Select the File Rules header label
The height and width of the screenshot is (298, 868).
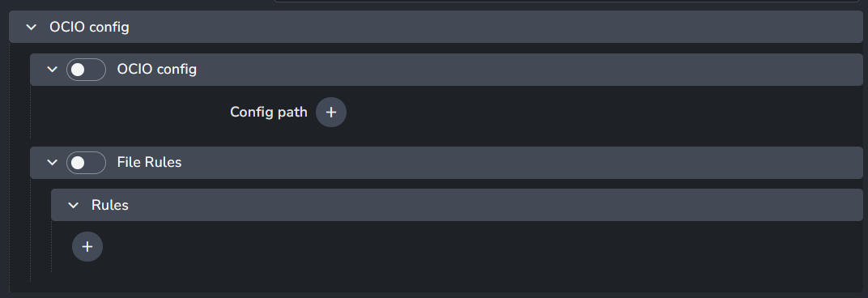click(150, 162)
